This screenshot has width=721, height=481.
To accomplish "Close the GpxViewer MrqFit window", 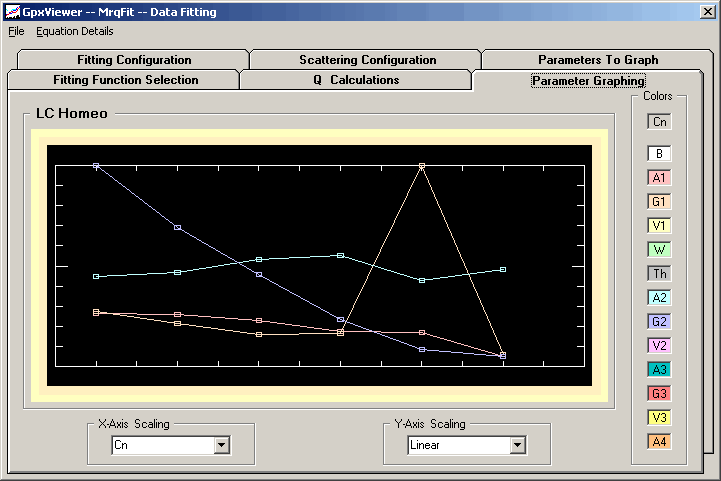I will 707,11.
